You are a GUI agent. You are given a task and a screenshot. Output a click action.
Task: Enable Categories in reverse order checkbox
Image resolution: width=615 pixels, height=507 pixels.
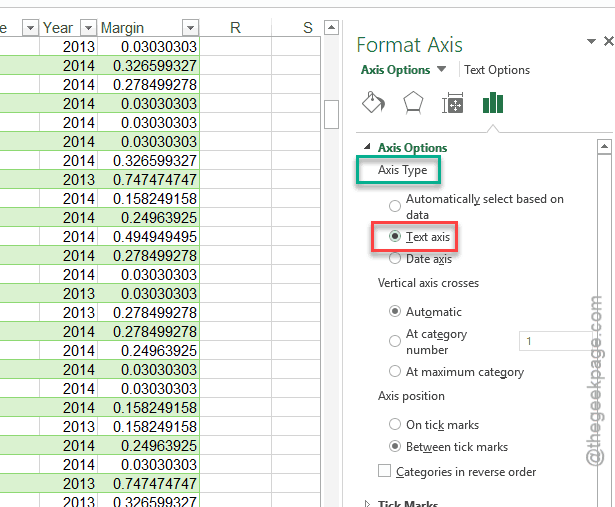(x=385, y=472)
